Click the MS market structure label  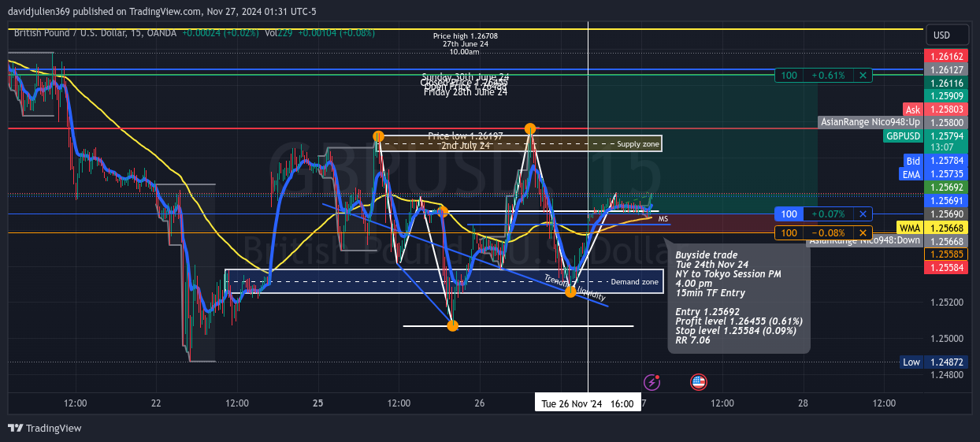click(663, 219)
